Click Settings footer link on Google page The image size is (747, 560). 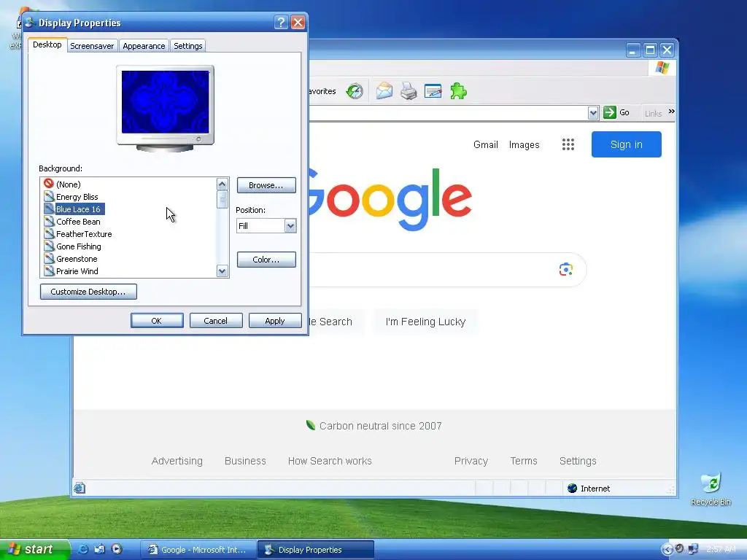tap(578, 461)
